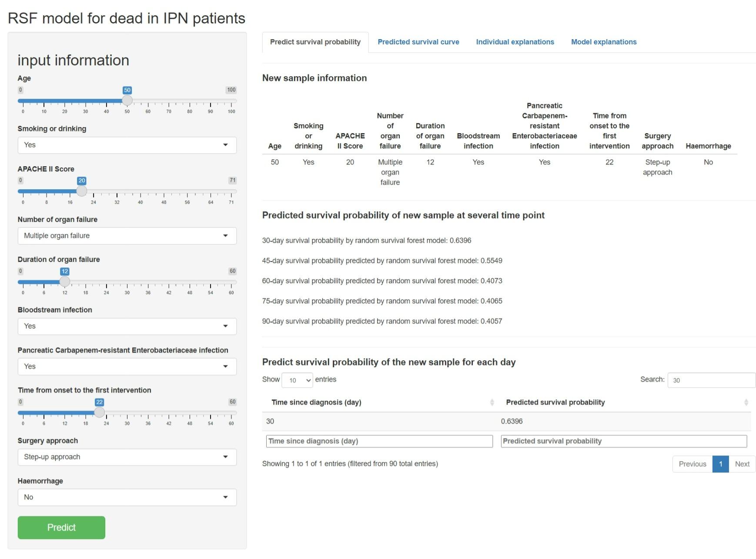Open the Number of organ failure dropdown

(127, 236)
